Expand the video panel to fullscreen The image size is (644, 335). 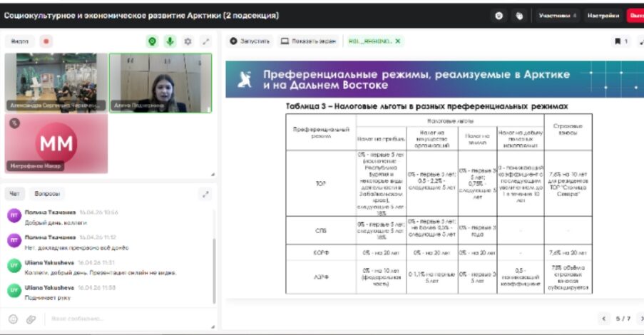pos(205,41)
